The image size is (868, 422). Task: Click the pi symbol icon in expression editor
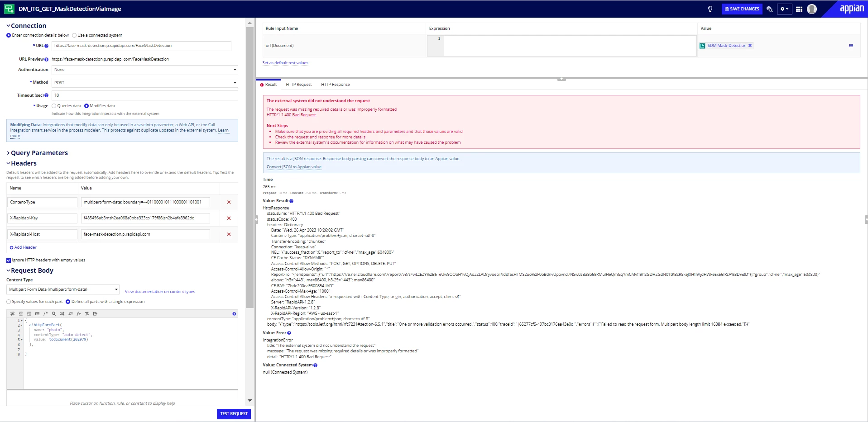coord(87,313)
